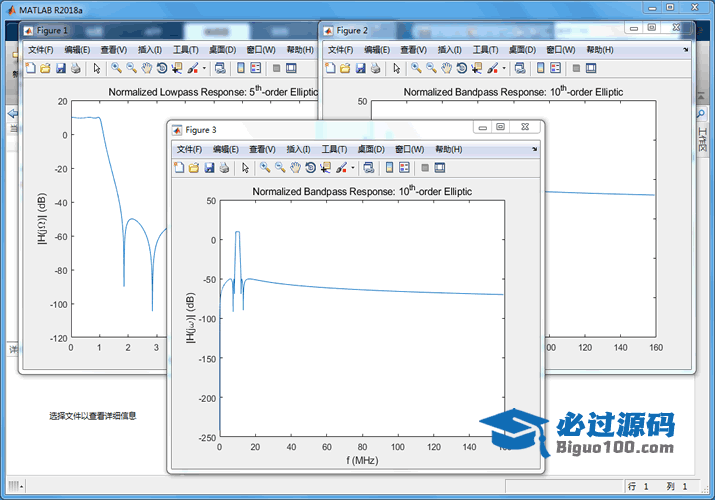The width and height of the screenshot is (715, 500).
Task: Toggle Edit Plot arrow in Figure 2
Action: point(397,68)
